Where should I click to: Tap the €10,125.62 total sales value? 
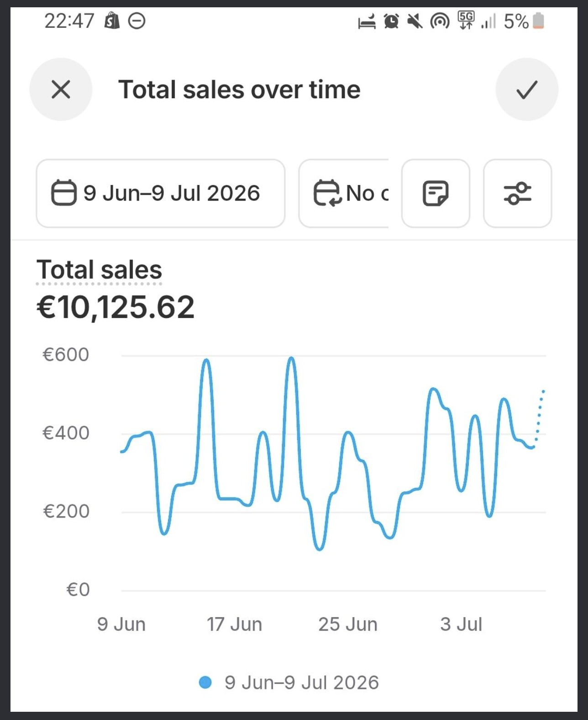(115, 307)
